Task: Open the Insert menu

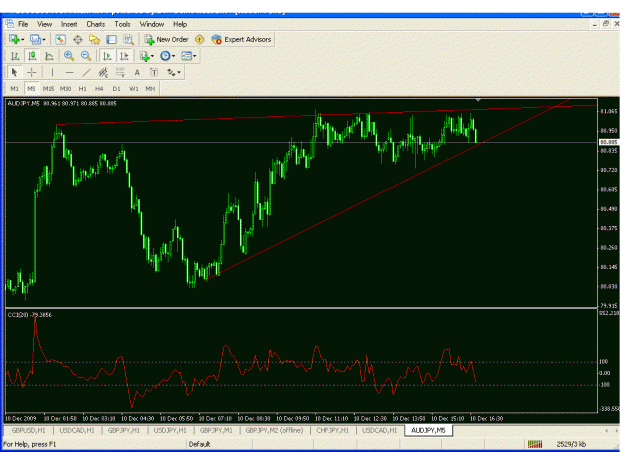Action: (x=69, y=24)
